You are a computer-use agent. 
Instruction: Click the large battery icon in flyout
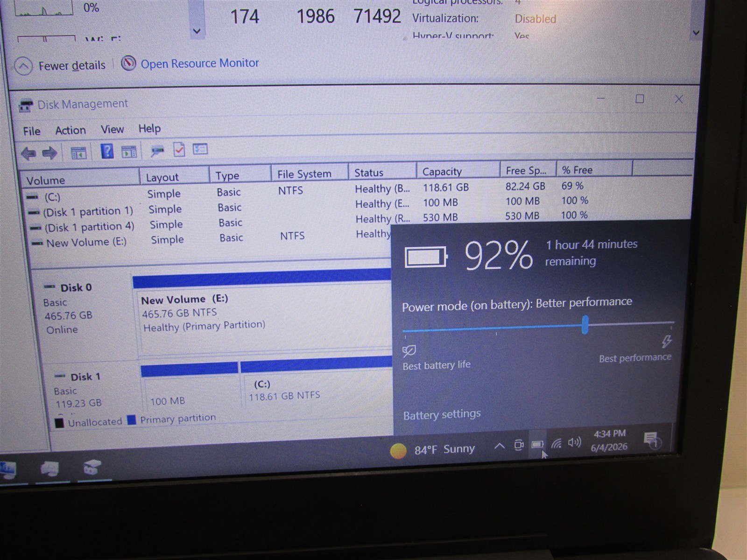point(426,257)
